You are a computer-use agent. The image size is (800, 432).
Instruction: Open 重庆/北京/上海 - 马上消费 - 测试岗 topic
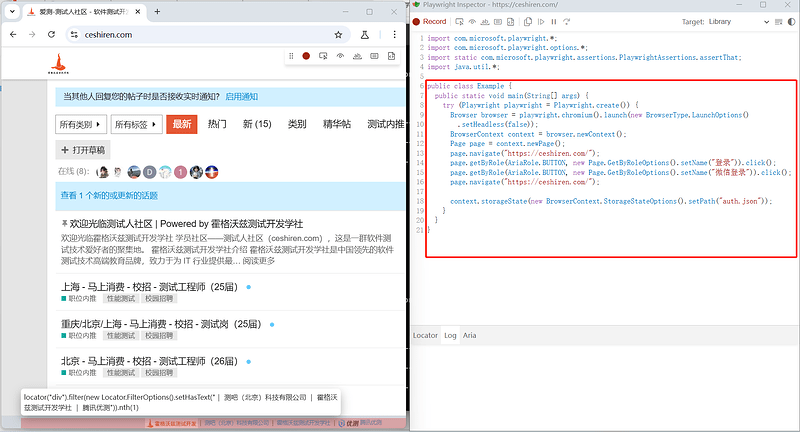pos(161,324)
